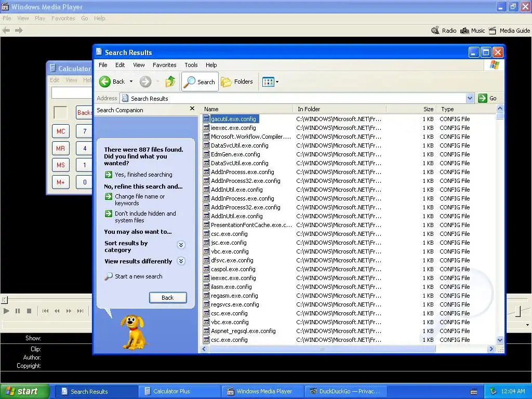Select the Microsoft.Workflow.Compiler config file

pyautogui.click(x=251, y=137)
